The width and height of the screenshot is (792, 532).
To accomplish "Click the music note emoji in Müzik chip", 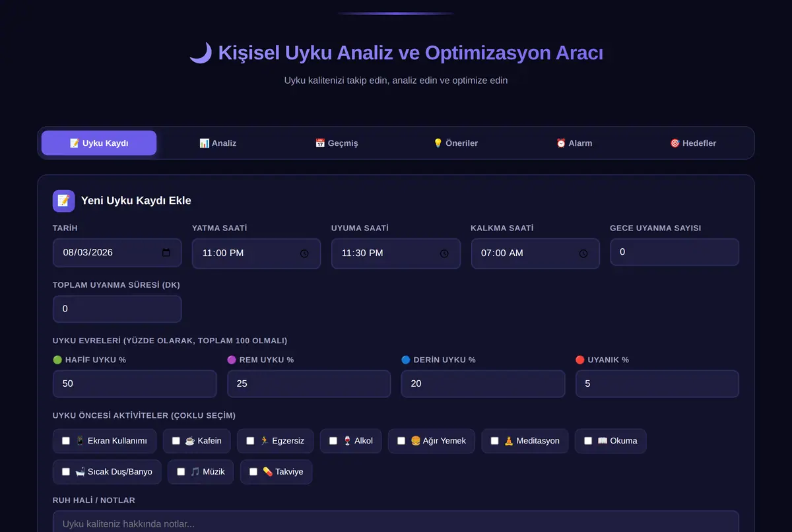I will coord(195,472).
